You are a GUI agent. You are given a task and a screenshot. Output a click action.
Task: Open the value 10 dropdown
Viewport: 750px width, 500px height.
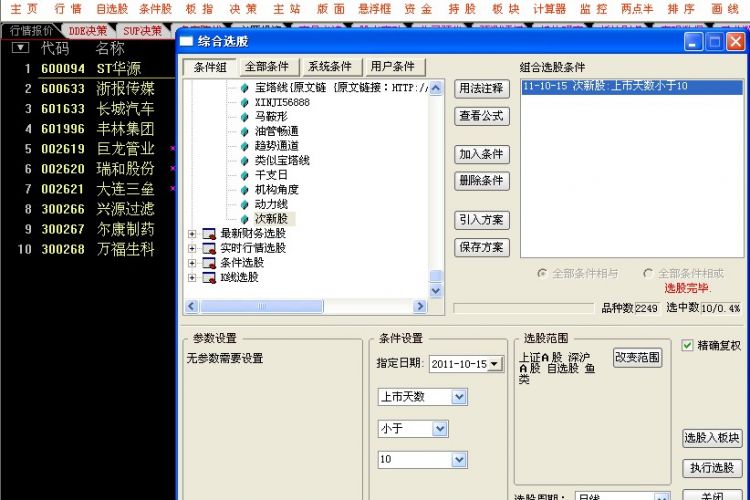coord(459,460)
